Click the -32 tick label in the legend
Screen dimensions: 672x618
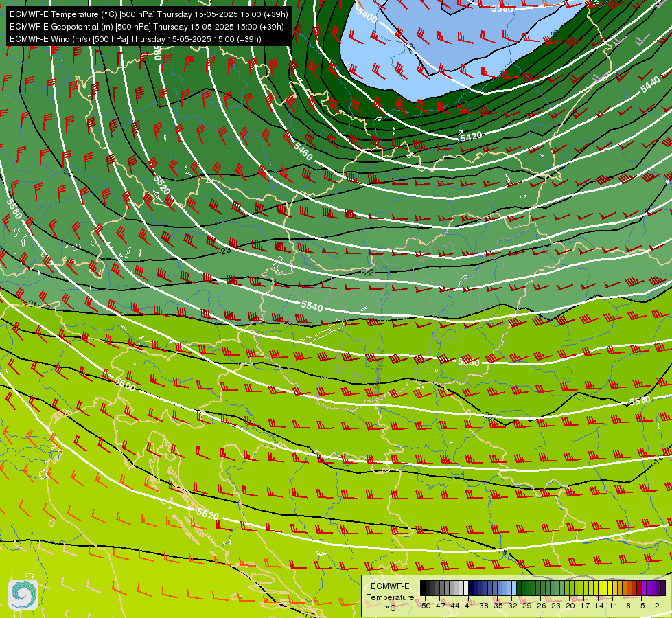pos(511,606)
